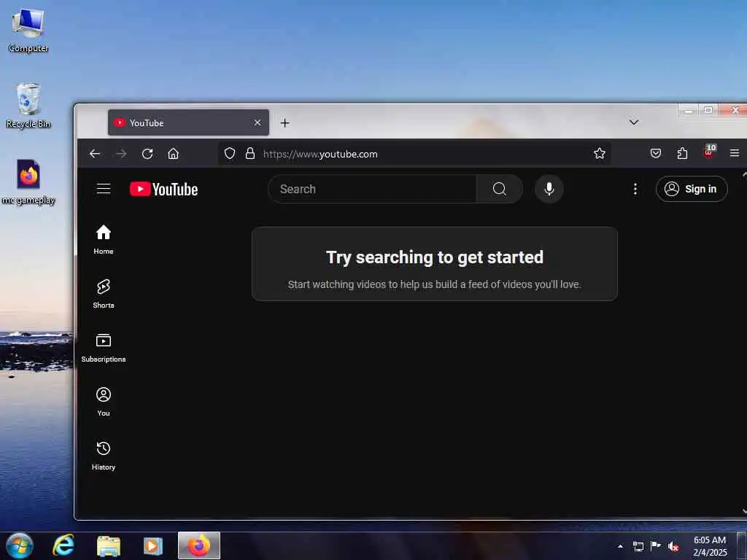Expand the list all tabs chevron
Viewport: 747px width, 560px height.
click(634, 122)
